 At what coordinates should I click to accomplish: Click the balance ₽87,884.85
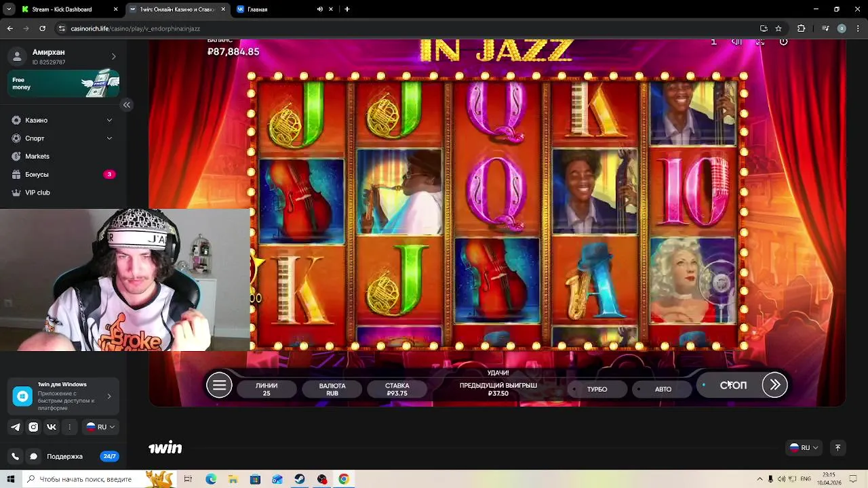[x=233, y=52]
